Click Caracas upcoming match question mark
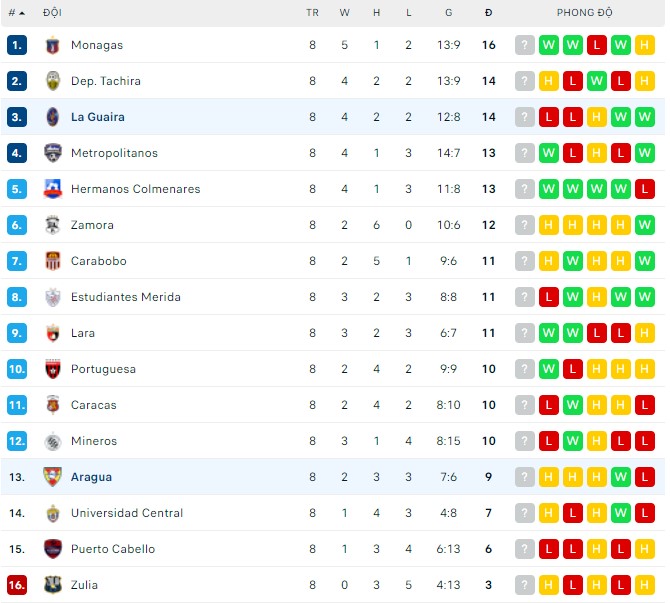670x603 pixels. [x=525, y=405]
